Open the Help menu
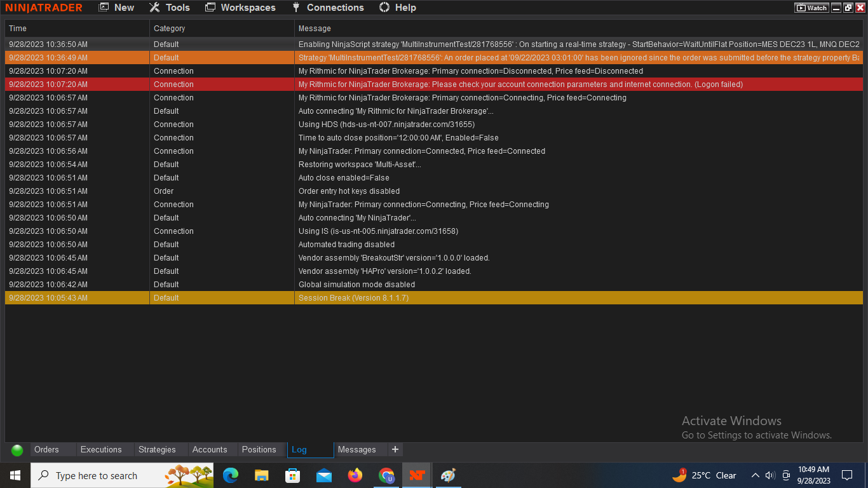Screen dimensions: 868x488 [x=397, y=8]
